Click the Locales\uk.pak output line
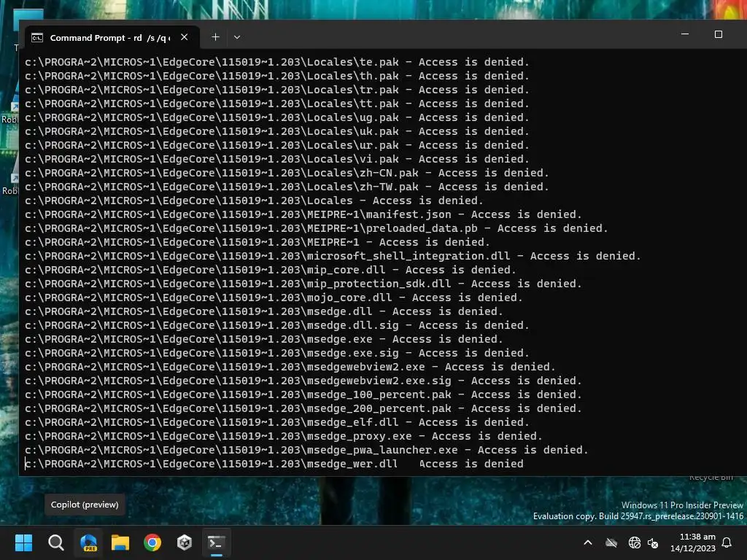This screenshot has width=747, height=560. point(277,131)
